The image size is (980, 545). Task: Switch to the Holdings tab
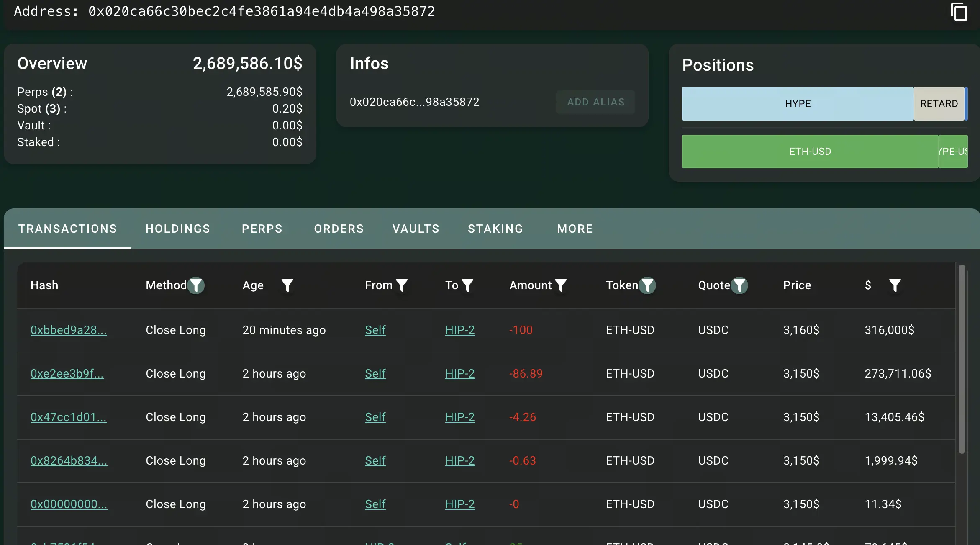178,229
